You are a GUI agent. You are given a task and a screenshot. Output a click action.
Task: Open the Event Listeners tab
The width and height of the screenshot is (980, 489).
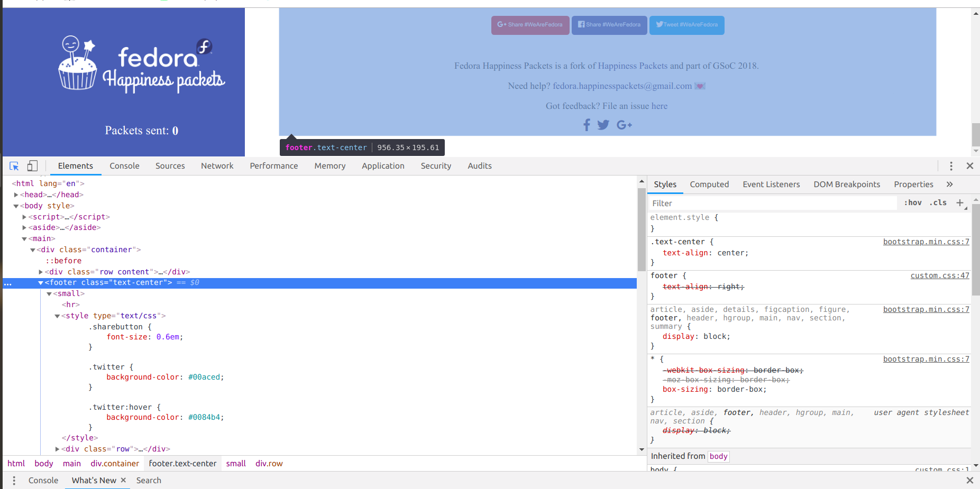point(771,184)
